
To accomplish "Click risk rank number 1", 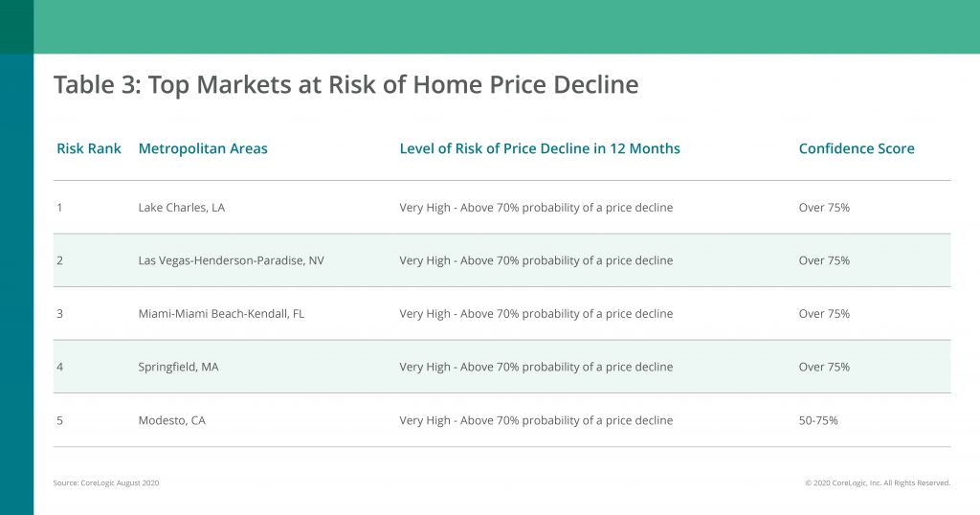I will click(59, 208).
